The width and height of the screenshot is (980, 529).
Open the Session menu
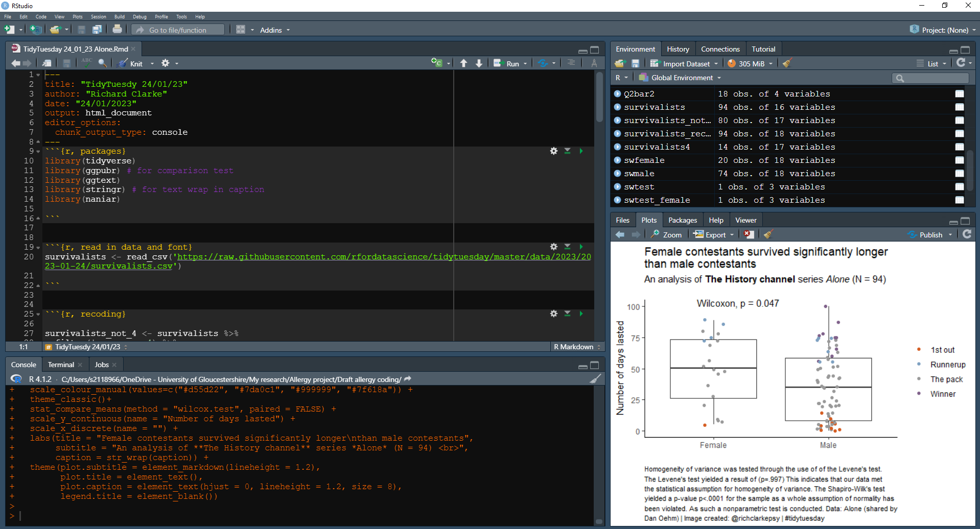98,17
